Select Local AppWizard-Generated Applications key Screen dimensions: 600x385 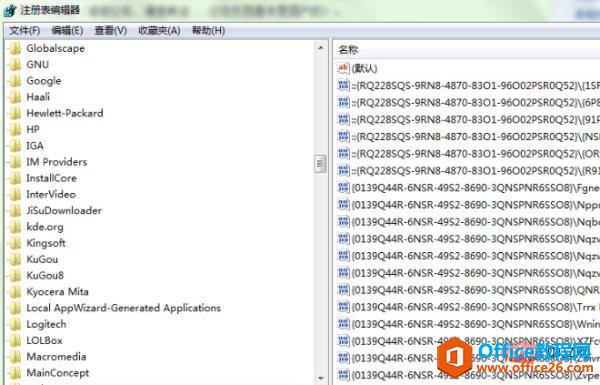pyautogui.click(x=123, y=308)
